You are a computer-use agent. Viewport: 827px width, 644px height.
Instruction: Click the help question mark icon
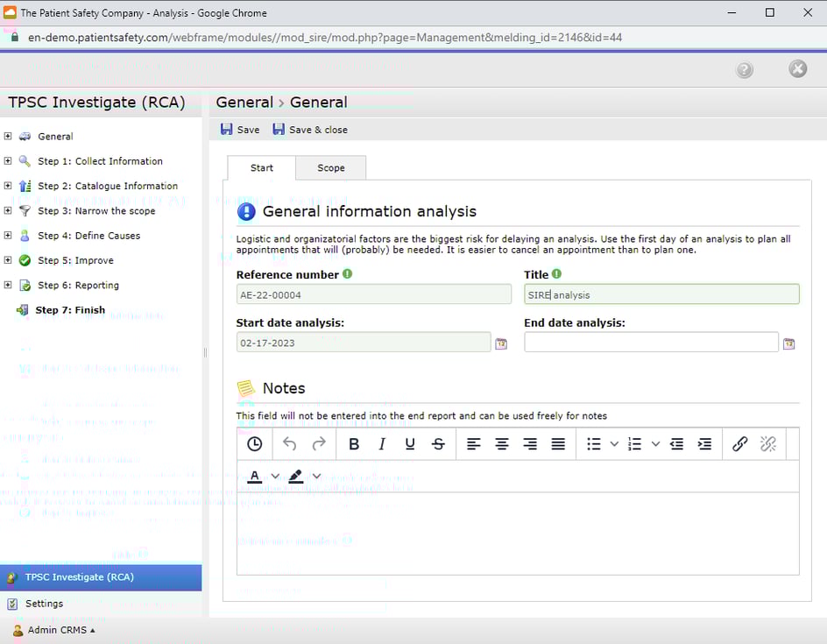pos(744,70)
